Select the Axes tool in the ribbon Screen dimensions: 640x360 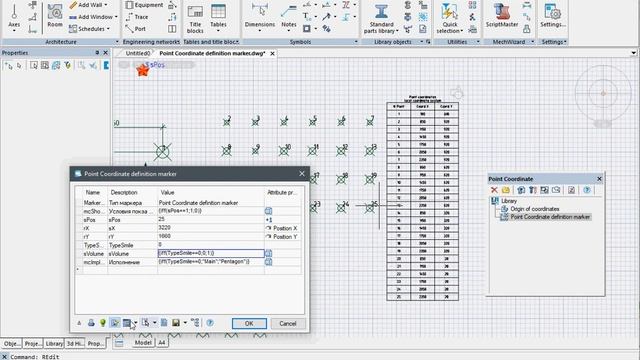[x=14, y=17]
